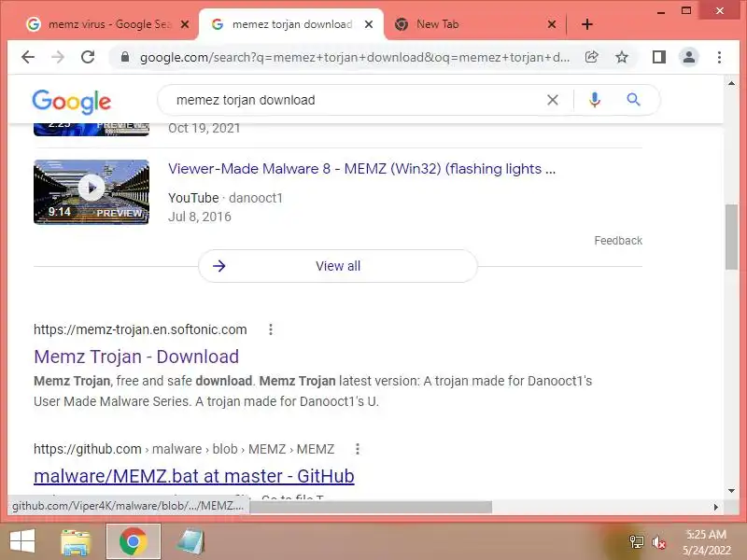The image size is (747, 560).
Task: Click Chrome icon in taskbar
Action: point(133,541)
